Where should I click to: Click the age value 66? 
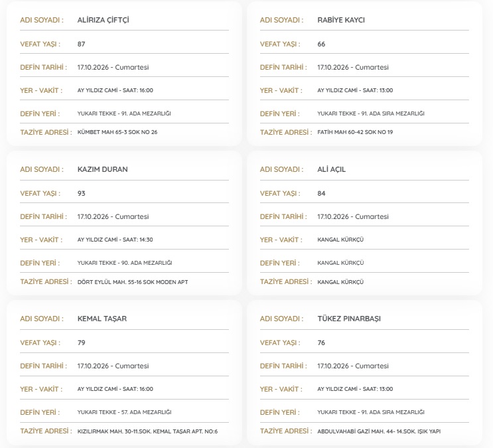point(321,44)
